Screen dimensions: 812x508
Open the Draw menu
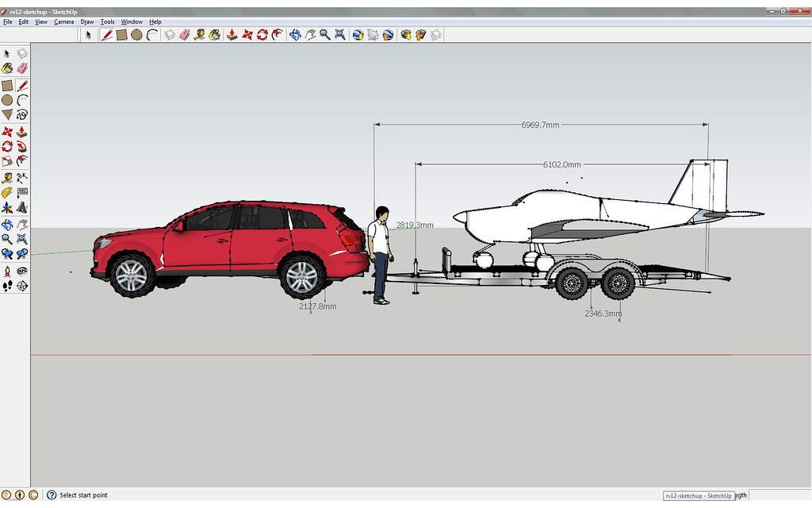click(87, 21)
